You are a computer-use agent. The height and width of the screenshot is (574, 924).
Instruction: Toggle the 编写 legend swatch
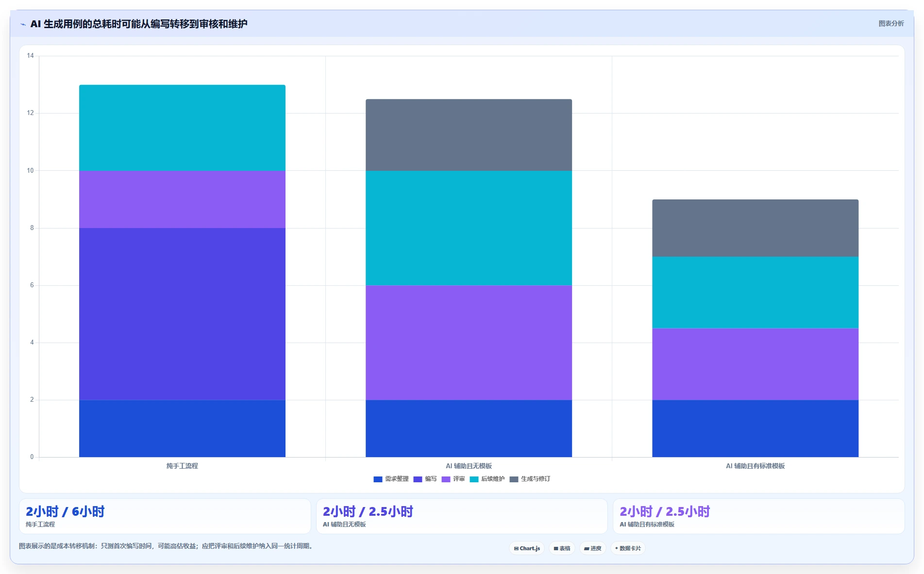[418, 479]
